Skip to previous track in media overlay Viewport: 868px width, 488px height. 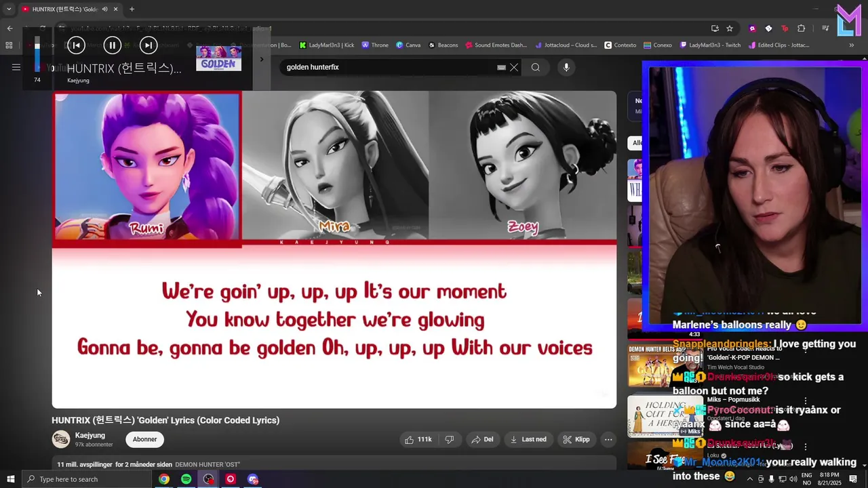pos(76,45)
